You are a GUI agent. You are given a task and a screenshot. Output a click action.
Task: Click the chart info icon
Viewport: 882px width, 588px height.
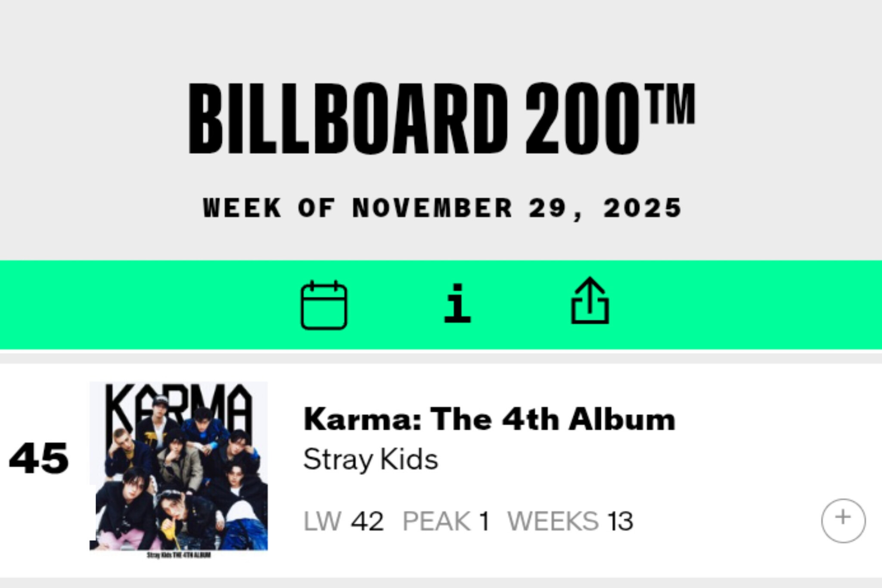coord(457,303)
